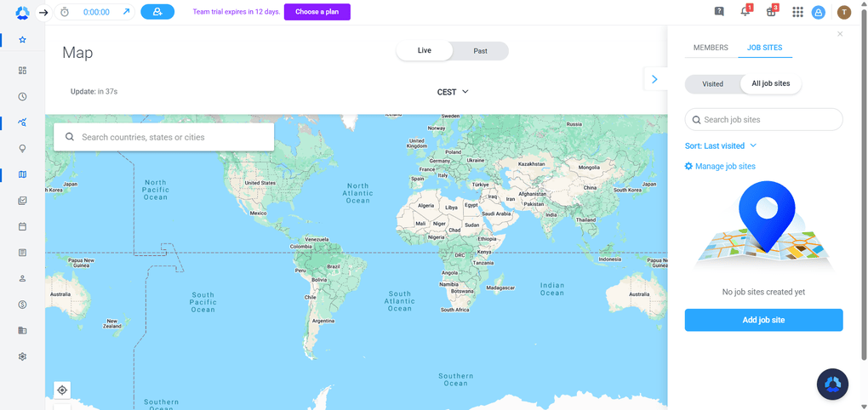Click the invite member button

coord(157,12)
